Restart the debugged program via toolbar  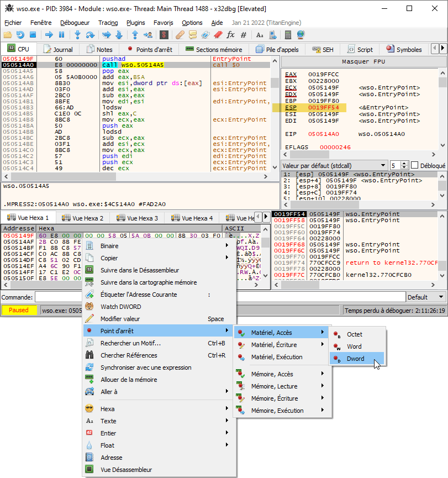coord(20,35)
